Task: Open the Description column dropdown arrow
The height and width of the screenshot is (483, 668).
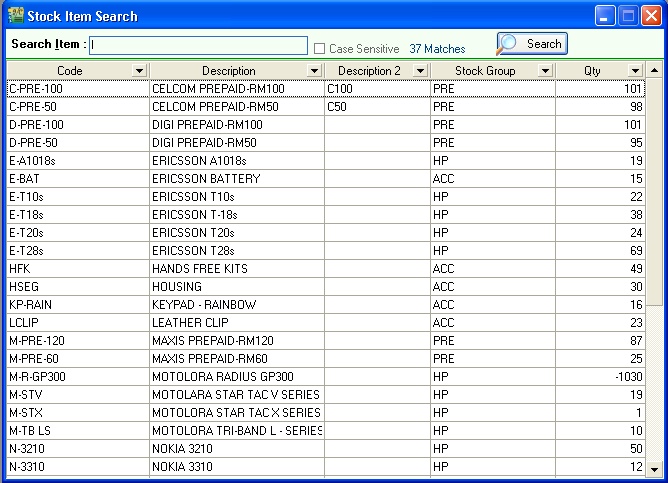Action: 314,71
